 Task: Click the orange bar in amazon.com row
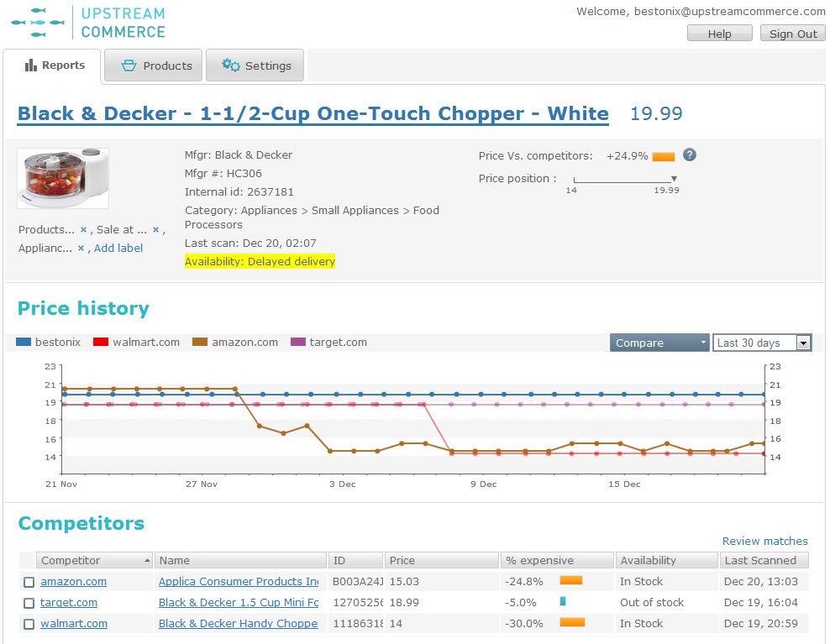pos(571,580)
